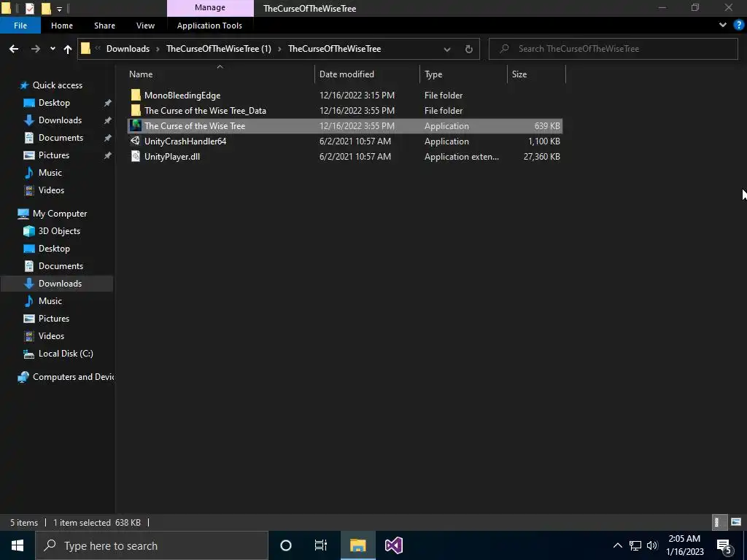Open Local Disk (C:) drive

pos(65,354)
